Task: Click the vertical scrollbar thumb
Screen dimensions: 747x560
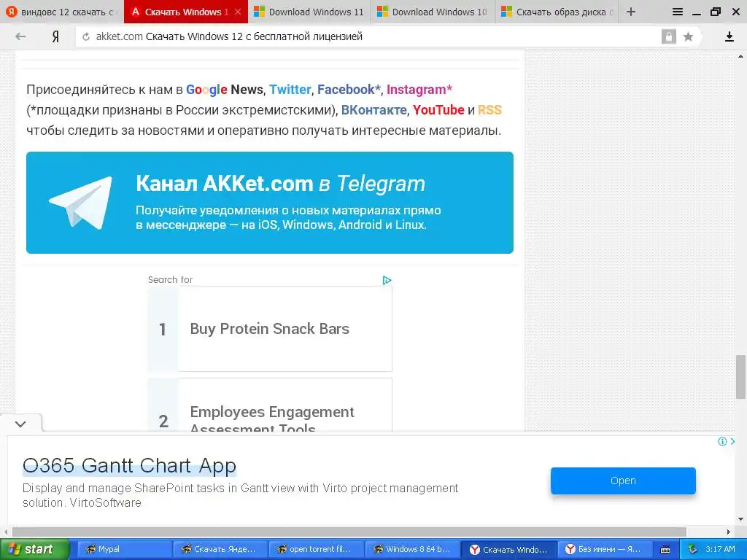Action: click(x=741, y=377)
